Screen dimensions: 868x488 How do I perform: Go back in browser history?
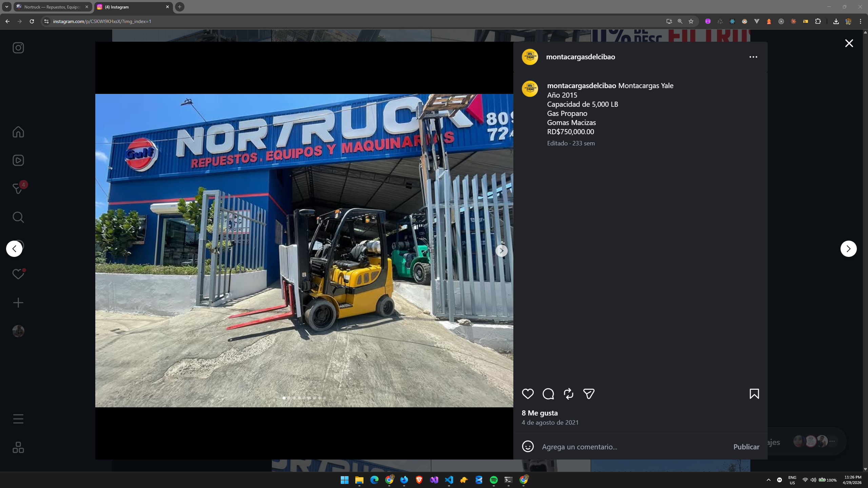tap(7, 21)
